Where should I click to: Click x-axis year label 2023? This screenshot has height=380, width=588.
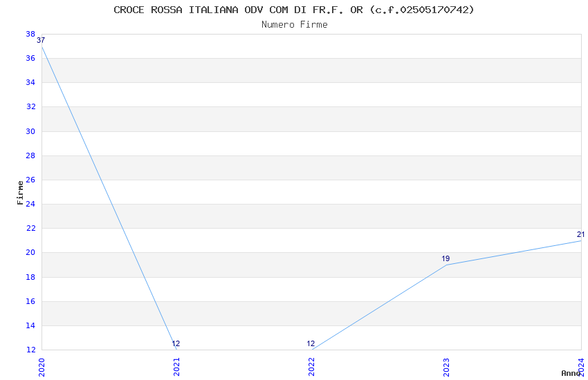[446, 368]
